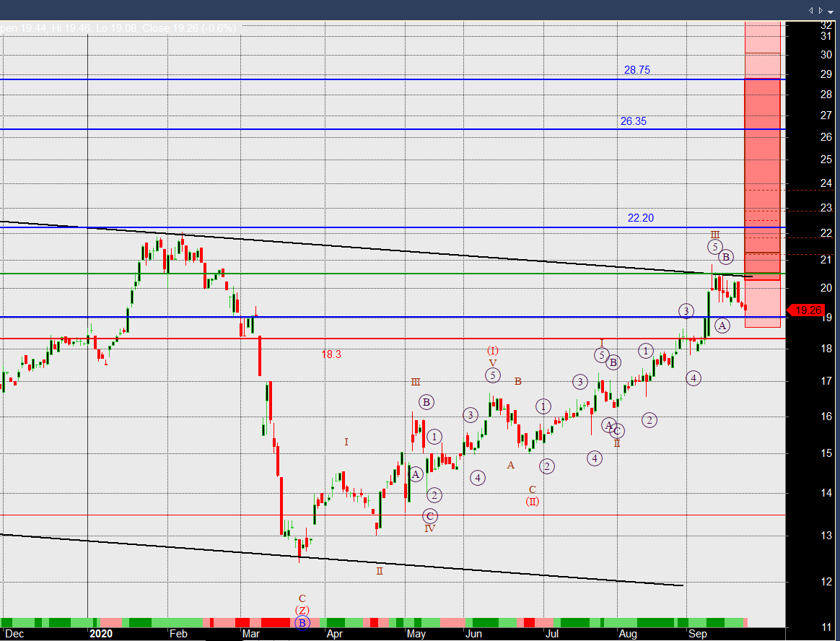Screen dimensions: 840x641
Task: Click the Jun label on the date axis
Action: click(x=473, y=634)
